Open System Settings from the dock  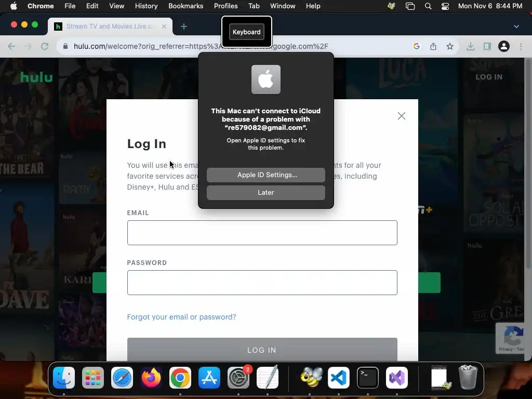point(238,378)
